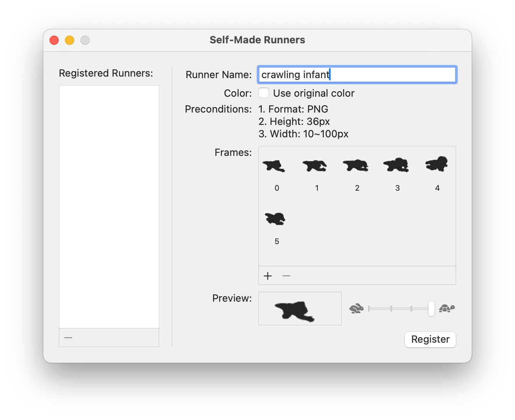
Task: Click the rabbit icon for fastest speed
Action: click(356, 308)
